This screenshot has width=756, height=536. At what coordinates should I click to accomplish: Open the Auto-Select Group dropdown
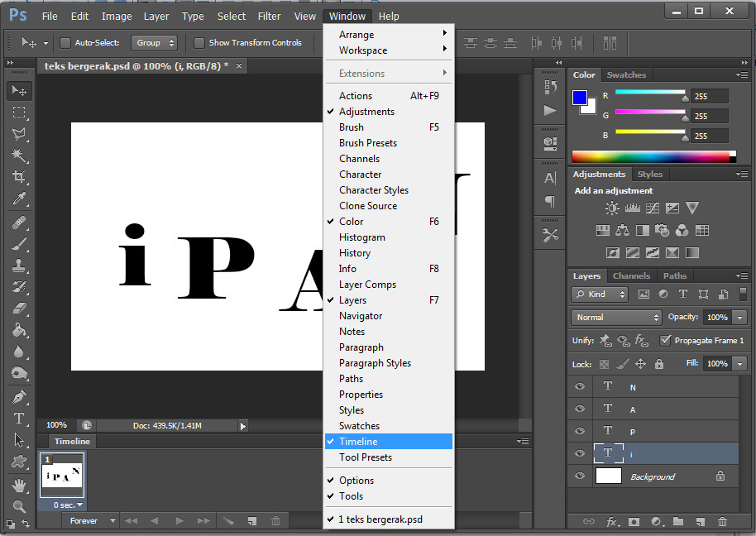click(154, 43)
